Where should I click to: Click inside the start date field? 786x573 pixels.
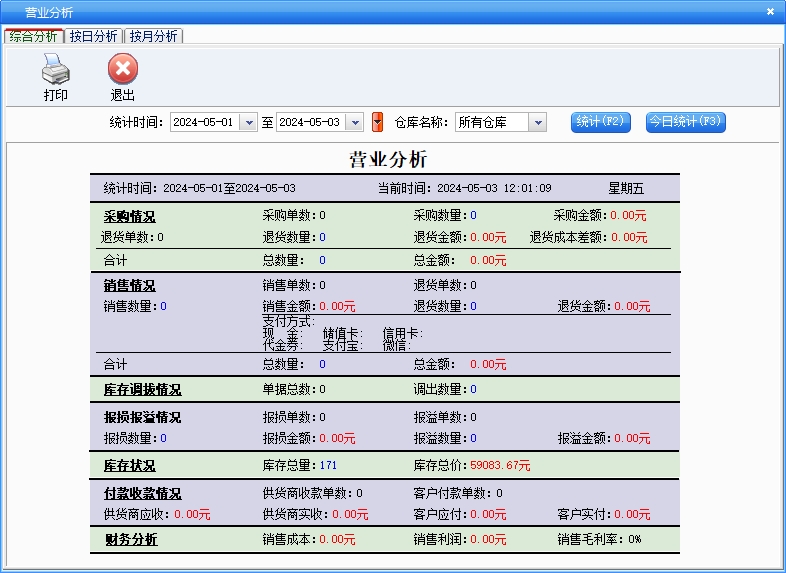[204, 122]
